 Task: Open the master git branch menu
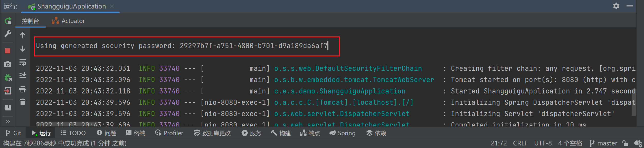603,143
